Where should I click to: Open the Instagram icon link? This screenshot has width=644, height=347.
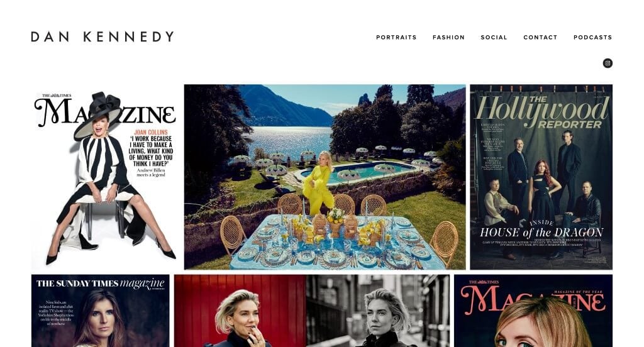pos(608,63)
